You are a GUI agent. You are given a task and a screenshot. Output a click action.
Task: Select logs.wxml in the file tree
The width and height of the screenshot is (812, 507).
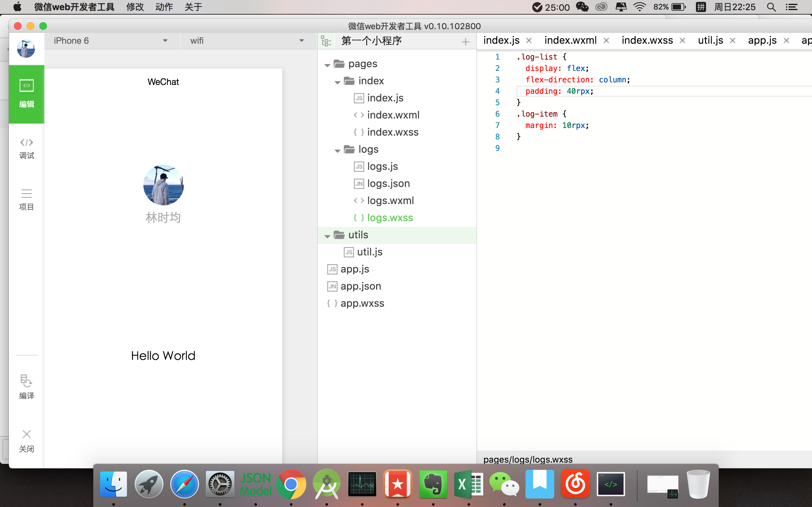click(390, 201)
